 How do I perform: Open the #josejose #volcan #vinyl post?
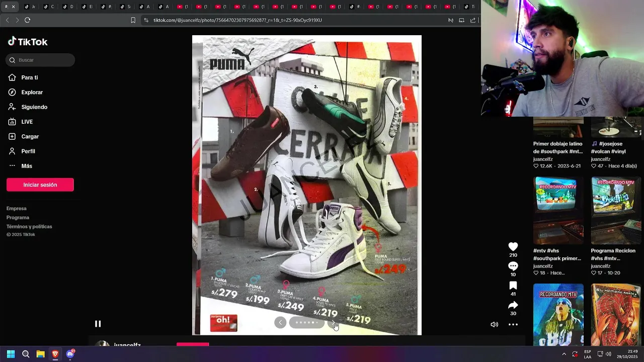click(608, 147)
